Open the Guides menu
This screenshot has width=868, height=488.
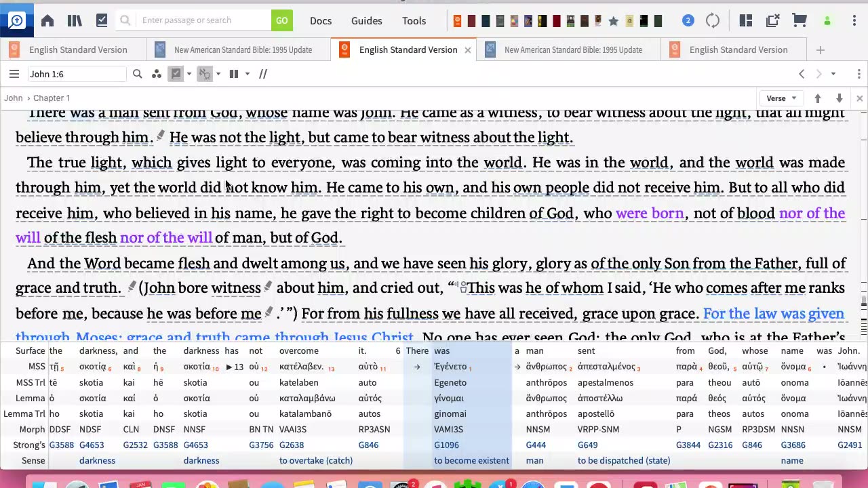pyautogui.click(x=367, y=20)
